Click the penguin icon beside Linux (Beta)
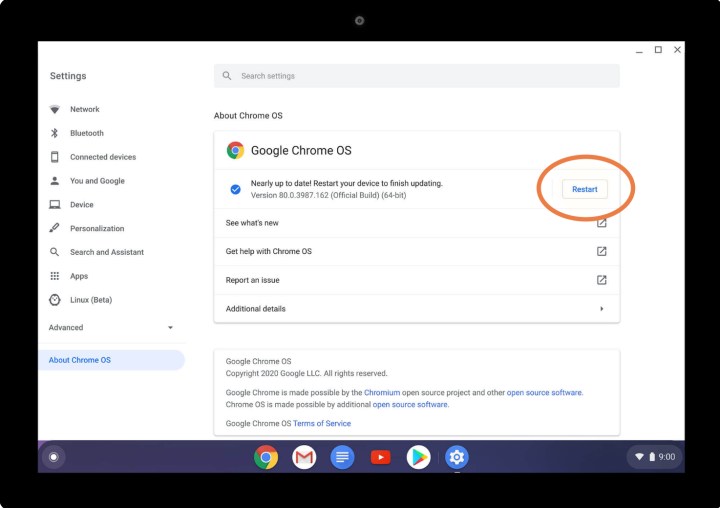The height and width of the screenshot is (508, 720). [55, 300]
